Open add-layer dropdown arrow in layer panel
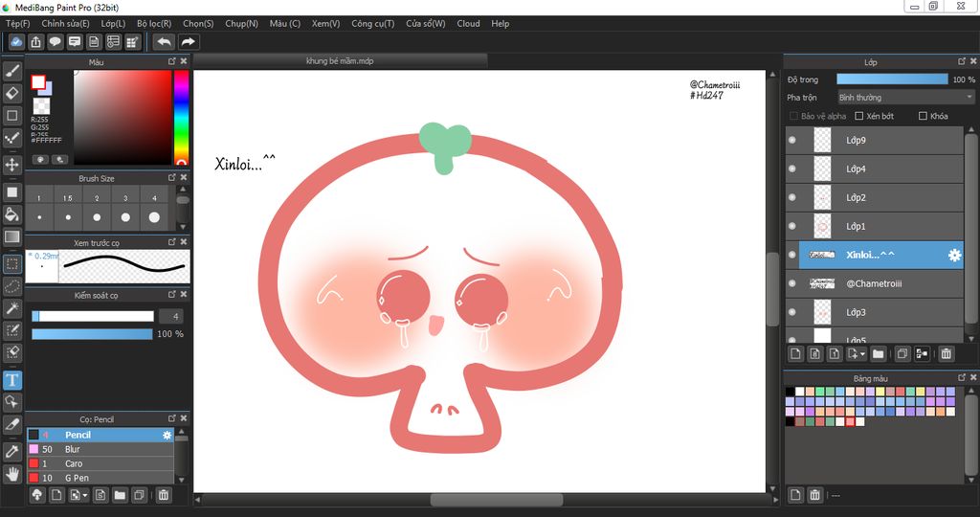Image resolution: width=980 pixels, height=517 pixels. pyautogui.click(x=862, y=354)
